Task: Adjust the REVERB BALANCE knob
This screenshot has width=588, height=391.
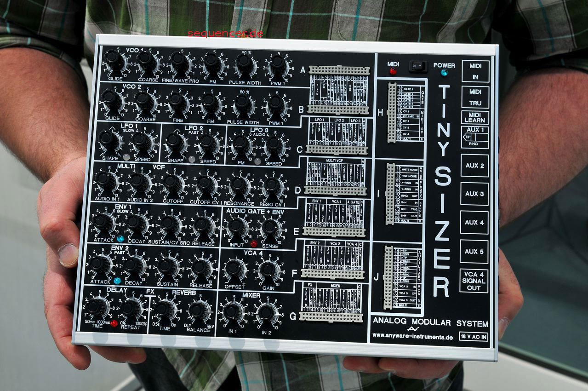Action: click(198, 310)
